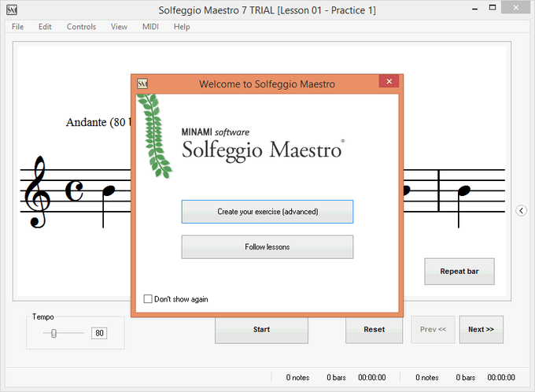Click the first '0 bars' status entry
This screenshot has width=535, height=392.
click(336, 377)
